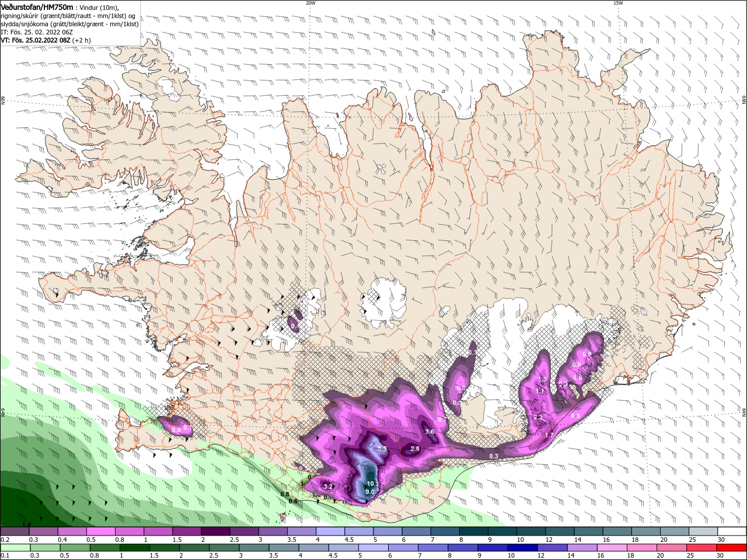Click the Veðurstofan/HM750m title text

coord(37,7)
